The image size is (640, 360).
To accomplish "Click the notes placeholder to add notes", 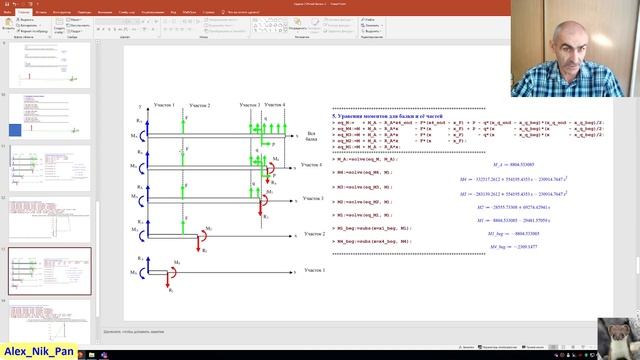I will pyautogui.click(x=134, y=332).
